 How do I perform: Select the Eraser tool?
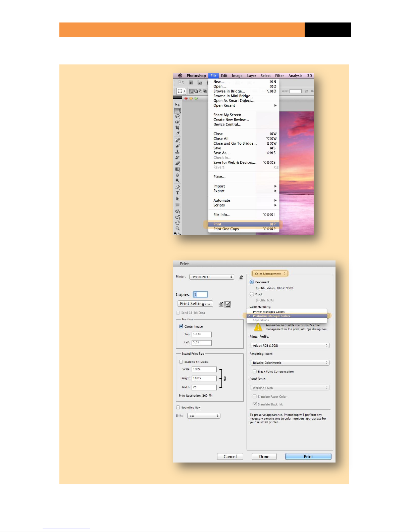pos(177,163)
